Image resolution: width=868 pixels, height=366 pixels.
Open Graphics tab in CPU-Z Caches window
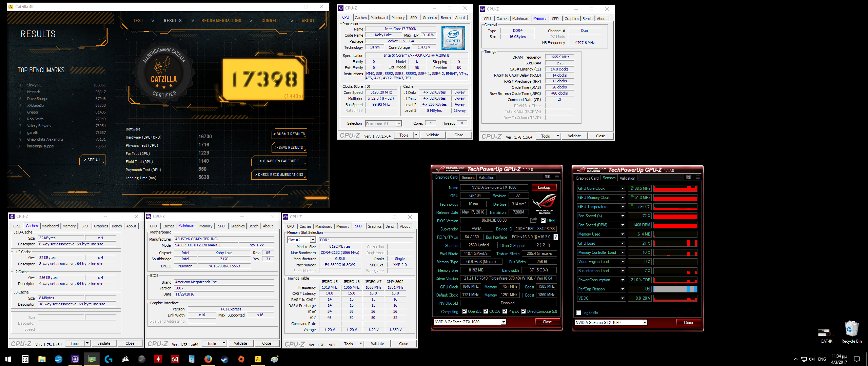(101, 226)
